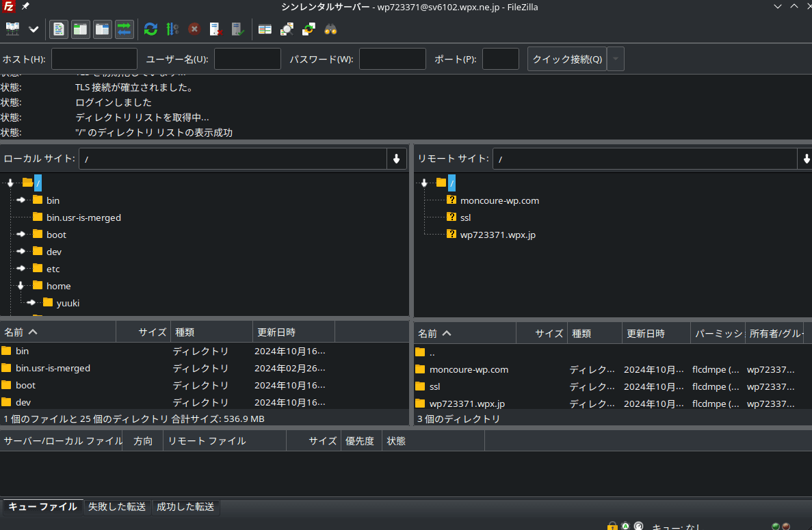Click the リモート サイト path field
The width and height of the screenshot is (812, 530).
tap(644, 159)
